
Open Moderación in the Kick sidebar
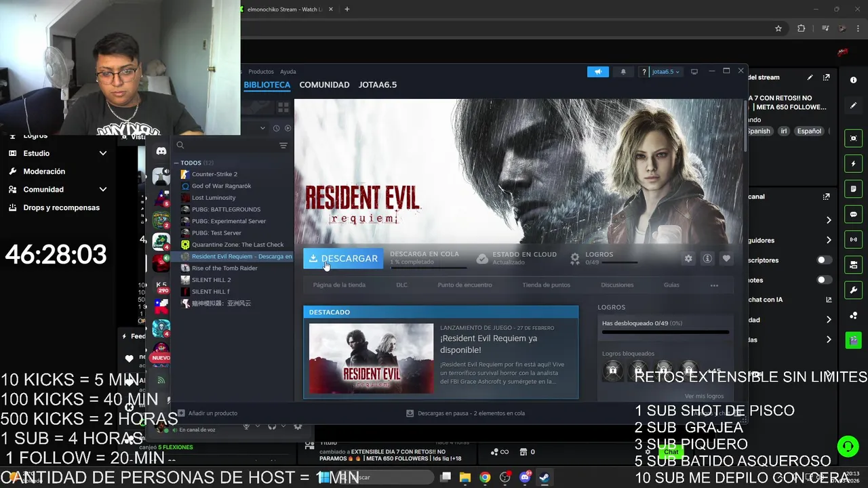(44, 171)
